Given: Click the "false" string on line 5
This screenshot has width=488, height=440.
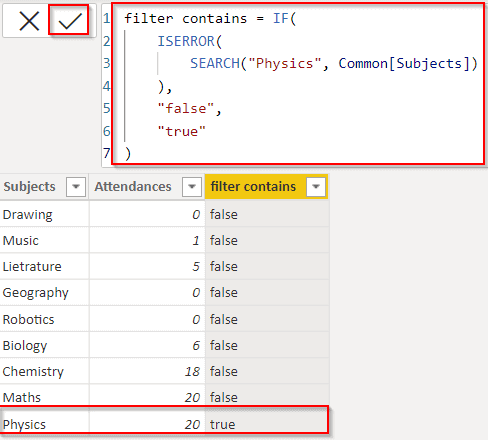Looking at the screenshot, I should pyautogui.click(x=186, y=109).
